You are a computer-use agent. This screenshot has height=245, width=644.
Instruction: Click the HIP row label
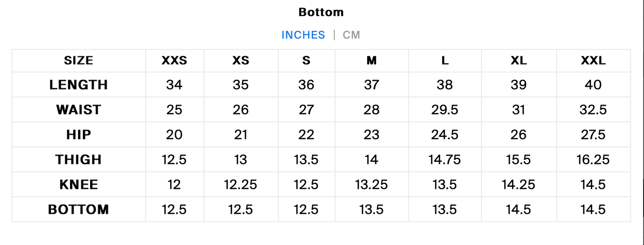(x=78, y=135)
